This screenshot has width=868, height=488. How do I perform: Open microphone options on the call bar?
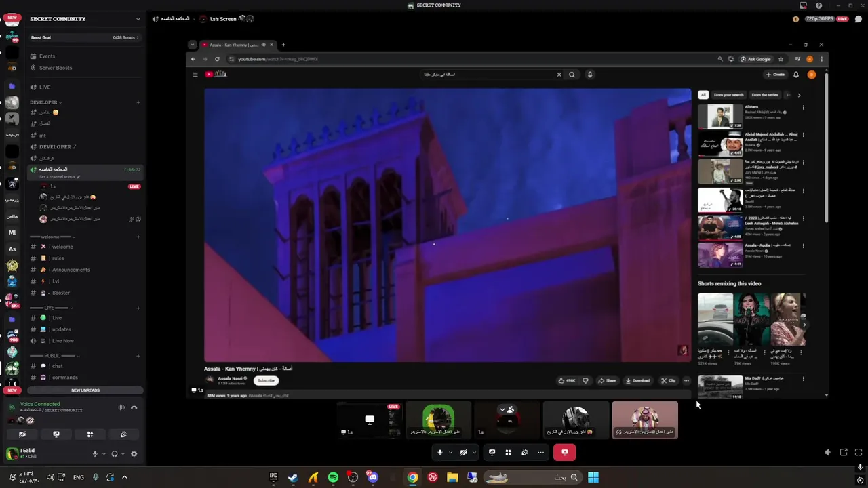point(450,452)
